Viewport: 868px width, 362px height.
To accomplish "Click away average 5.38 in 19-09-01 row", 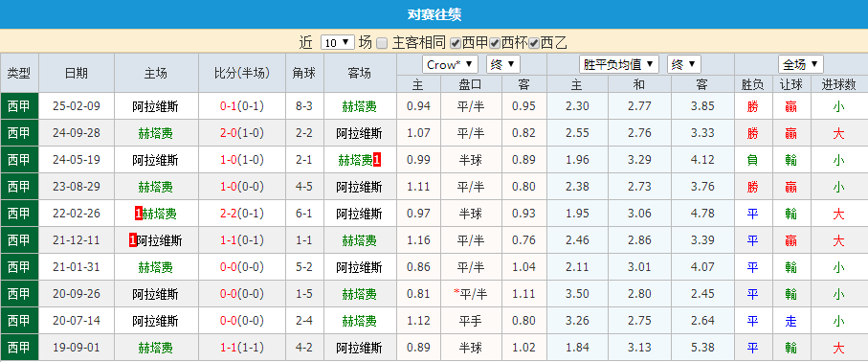I will pyautogui.click(x=702, y=348).
